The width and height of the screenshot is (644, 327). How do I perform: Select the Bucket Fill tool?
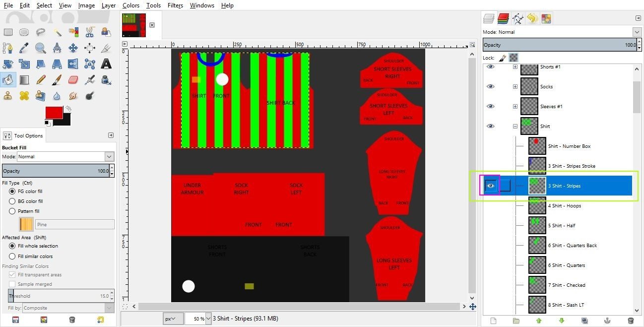8,80
